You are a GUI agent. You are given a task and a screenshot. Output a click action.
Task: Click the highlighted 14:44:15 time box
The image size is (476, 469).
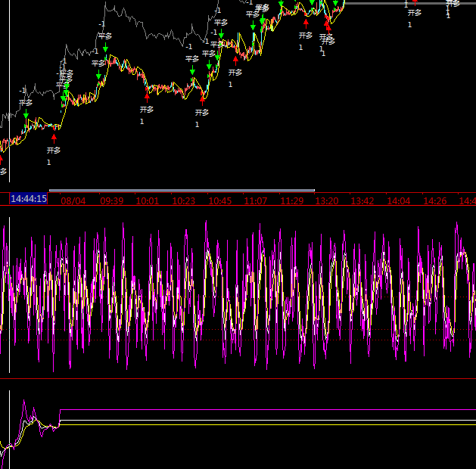(x=29, y=200)
